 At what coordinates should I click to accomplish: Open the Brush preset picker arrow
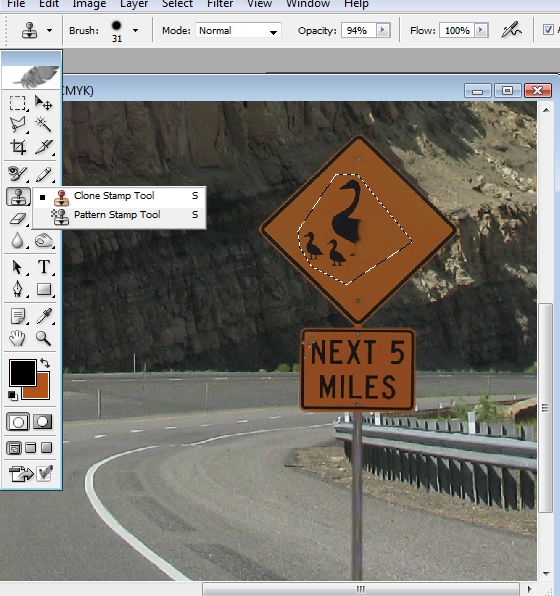pos(135,30)
